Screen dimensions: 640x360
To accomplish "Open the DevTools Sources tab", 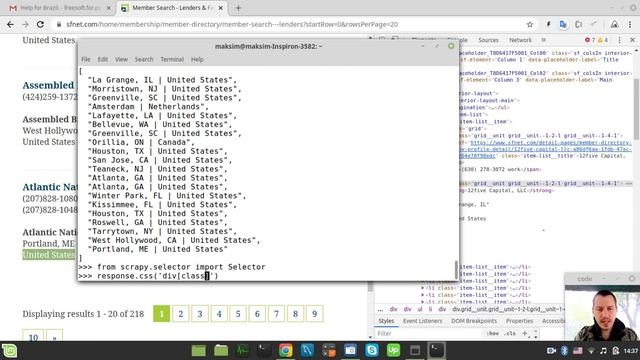I will pyautogui.click(x=488, y=40).
